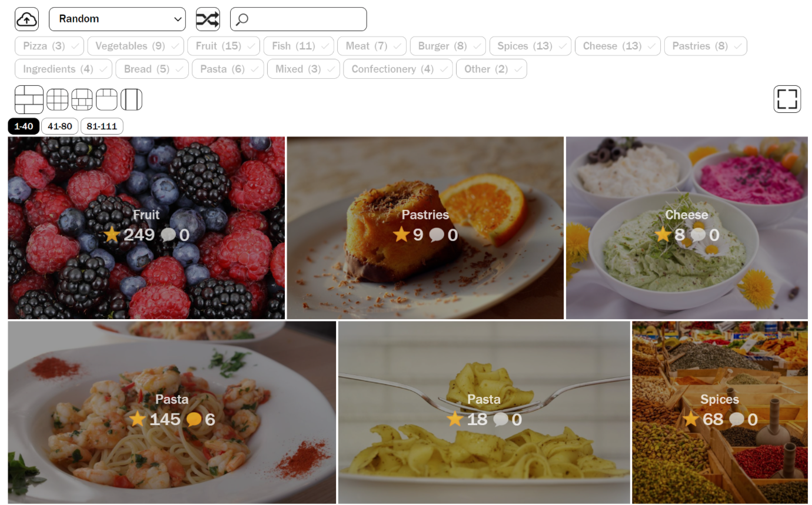Switch to the 41-80 page tab
Image resolution: width=812 pixels, height=505 pixels.
(x=59, y=126)
